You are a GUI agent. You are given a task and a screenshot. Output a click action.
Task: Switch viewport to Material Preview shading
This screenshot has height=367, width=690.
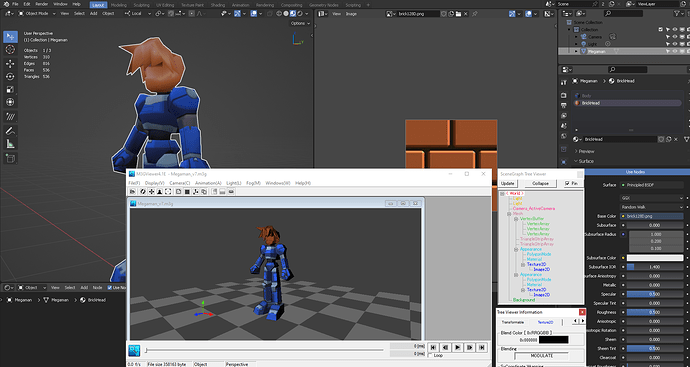coord(292,14)
